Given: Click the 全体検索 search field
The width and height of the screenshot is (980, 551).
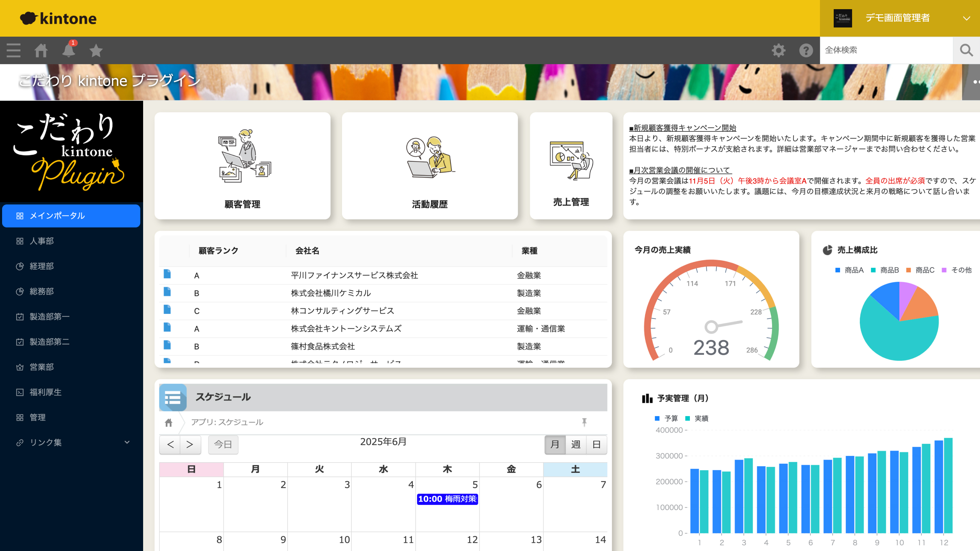Looking at the screenshot, I should tap(887, 50).
